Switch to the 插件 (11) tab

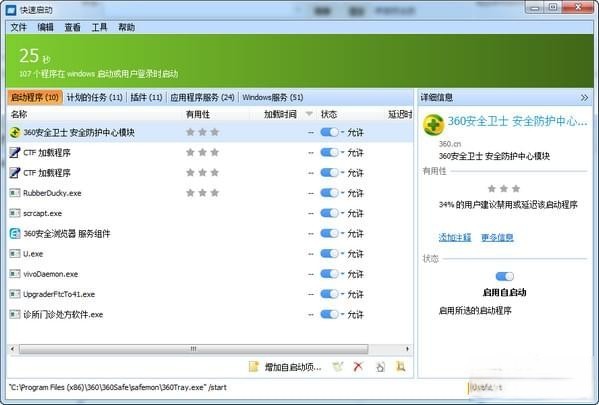coord(146,97)
